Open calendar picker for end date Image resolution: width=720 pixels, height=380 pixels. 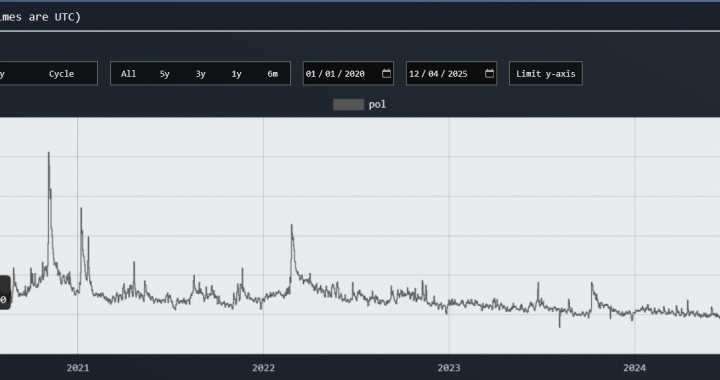pos(489,73)
